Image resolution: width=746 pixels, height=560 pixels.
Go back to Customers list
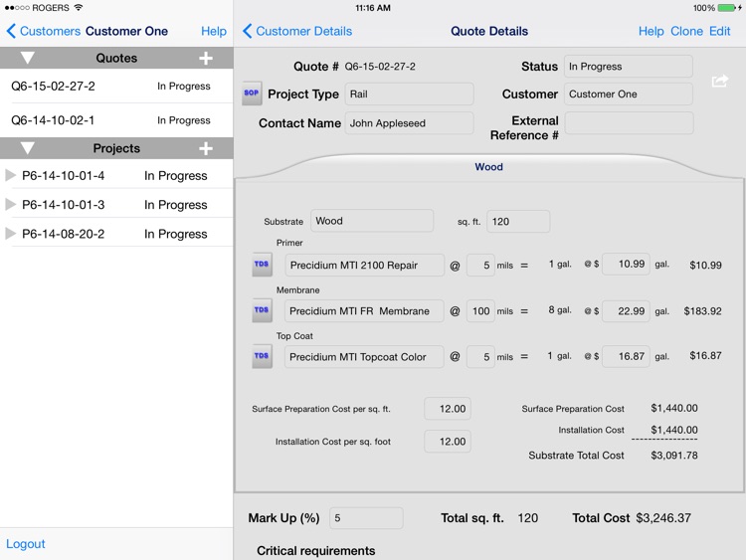point(43,31)
